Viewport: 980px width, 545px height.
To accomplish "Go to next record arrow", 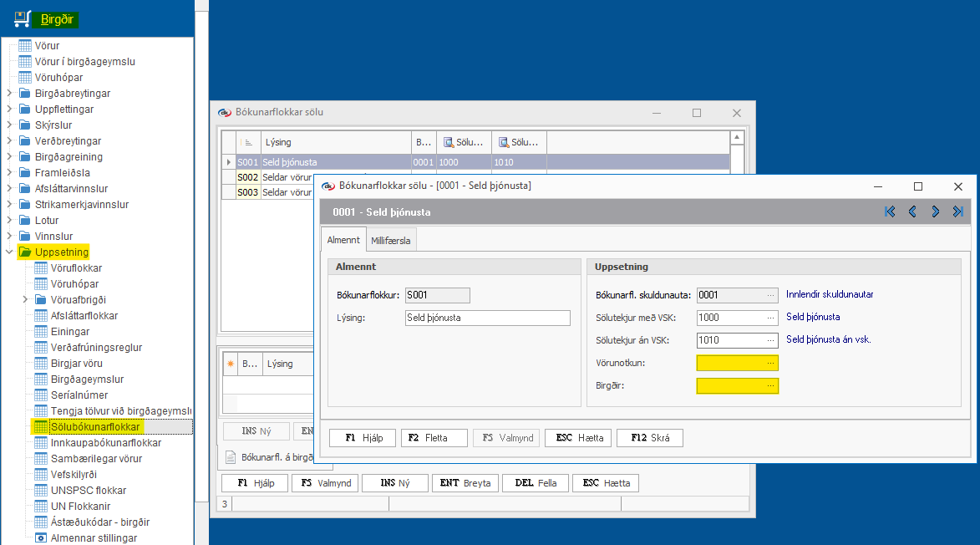I will 936,211.
